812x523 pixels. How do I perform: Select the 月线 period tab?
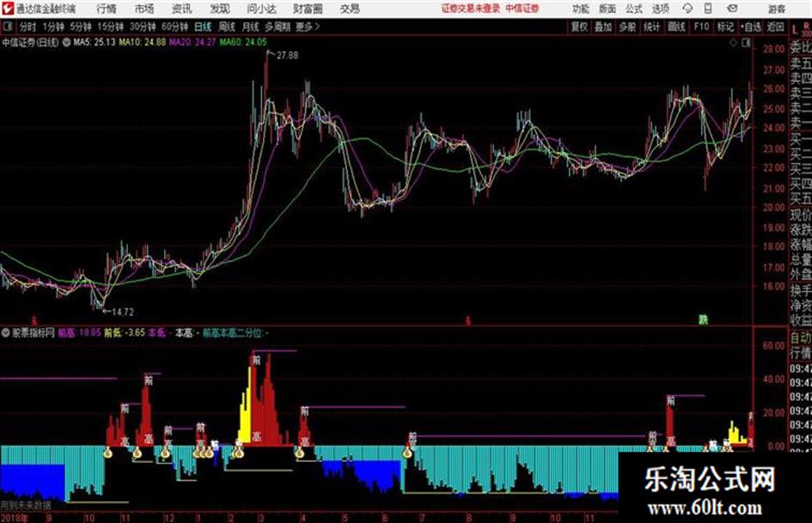(x=251, y=27)
